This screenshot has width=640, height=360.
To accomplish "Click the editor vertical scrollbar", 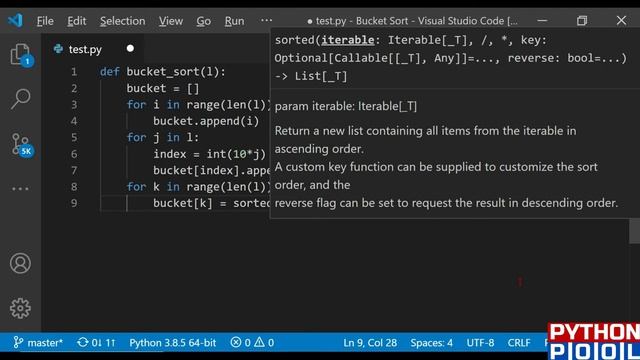I will click(634, 231).
